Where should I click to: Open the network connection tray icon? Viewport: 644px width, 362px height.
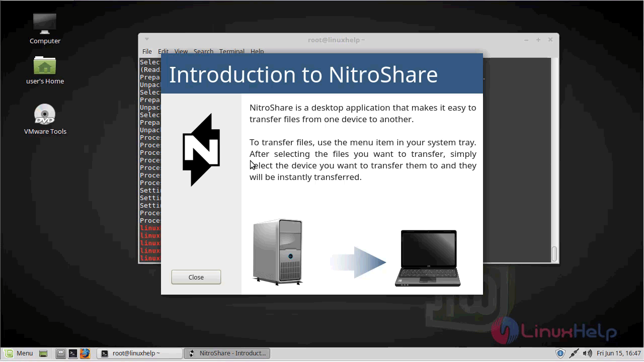[574, 353]
